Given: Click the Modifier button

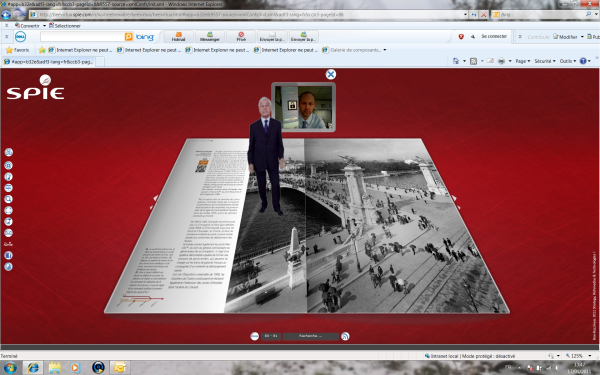Looking at the screenshot, I should 565,37.
